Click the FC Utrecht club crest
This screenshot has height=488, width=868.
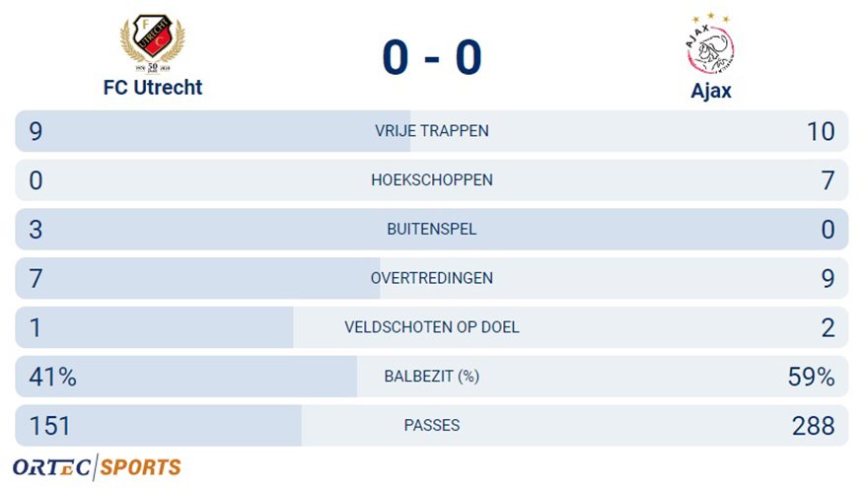click(153, 43)
